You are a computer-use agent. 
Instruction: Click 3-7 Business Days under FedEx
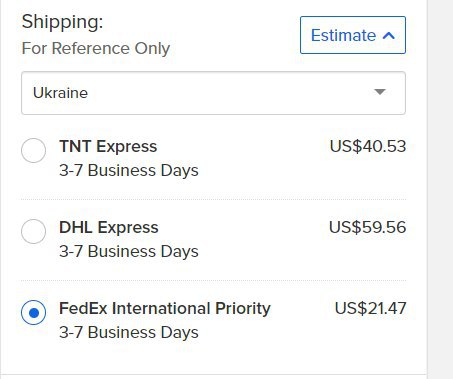[129, 332]
